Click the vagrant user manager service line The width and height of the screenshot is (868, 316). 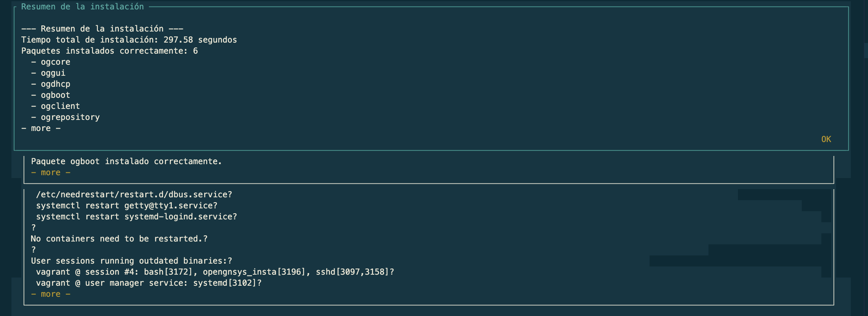click(x=148, y=283)
